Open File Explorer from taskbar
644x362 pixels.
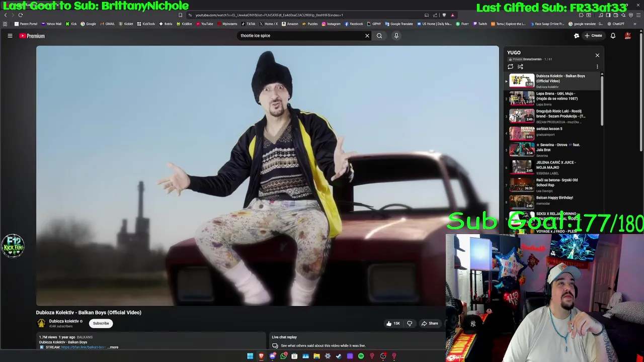click(x=316, y=356)
